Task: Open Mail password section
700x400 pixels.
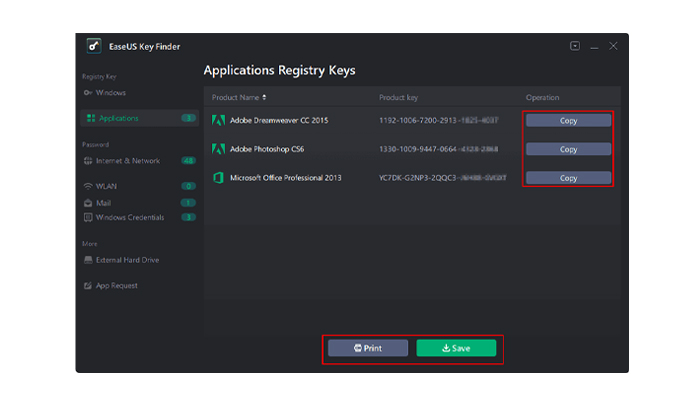Action: 140,203
